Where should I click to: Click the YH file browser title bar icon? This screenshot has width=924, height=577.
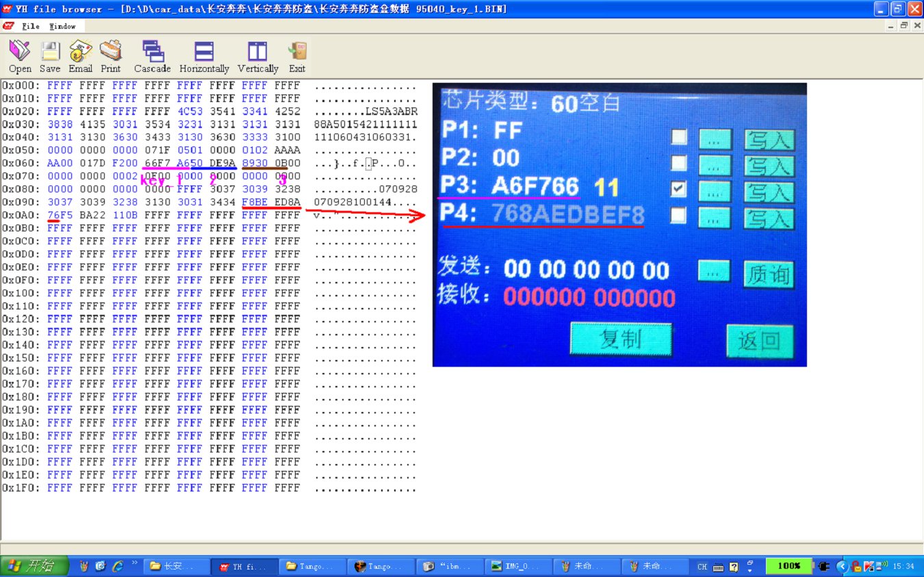click(7, 9)
